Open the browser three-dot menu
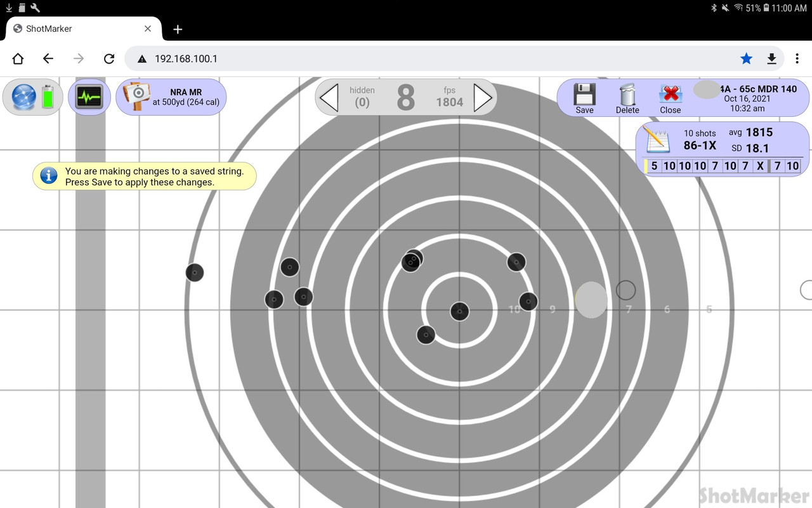 [x=797, y=58]
